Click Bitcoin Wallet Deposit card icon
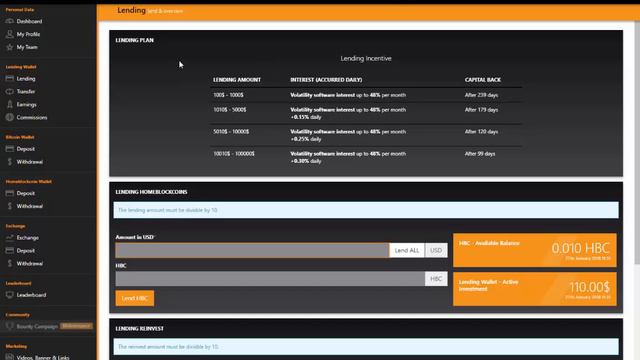This screenshot has width=640, height=360. (10, 149)
